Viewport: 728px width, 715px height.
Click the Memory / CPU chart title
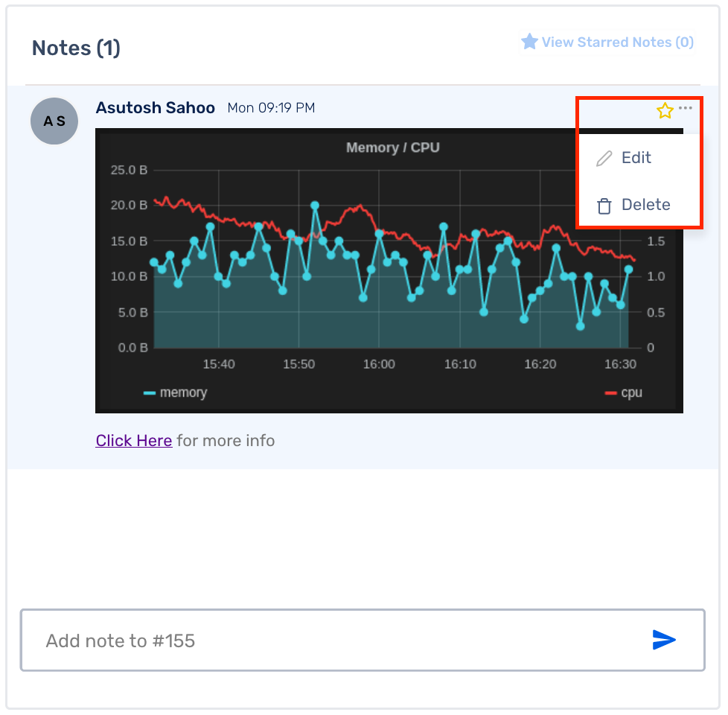(393, 147)
